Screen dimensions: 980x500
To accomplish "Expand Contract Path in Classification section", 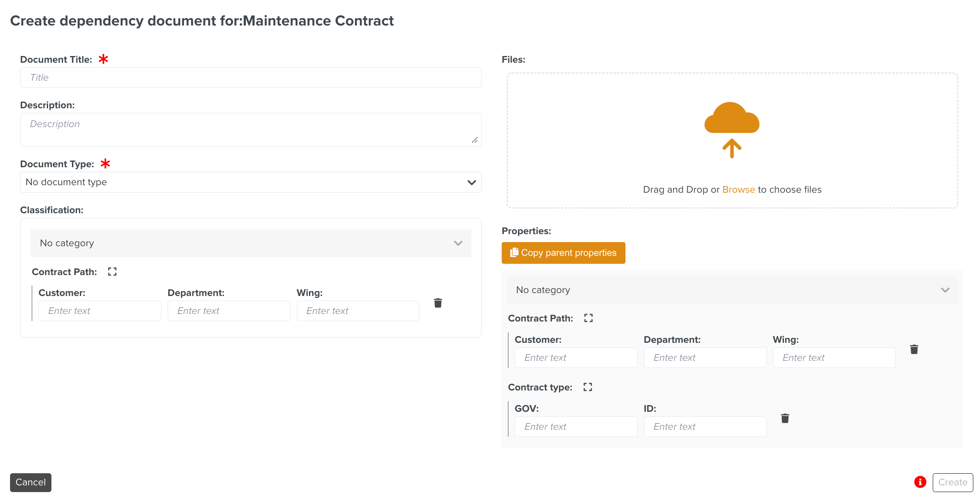I will point(112,272).
